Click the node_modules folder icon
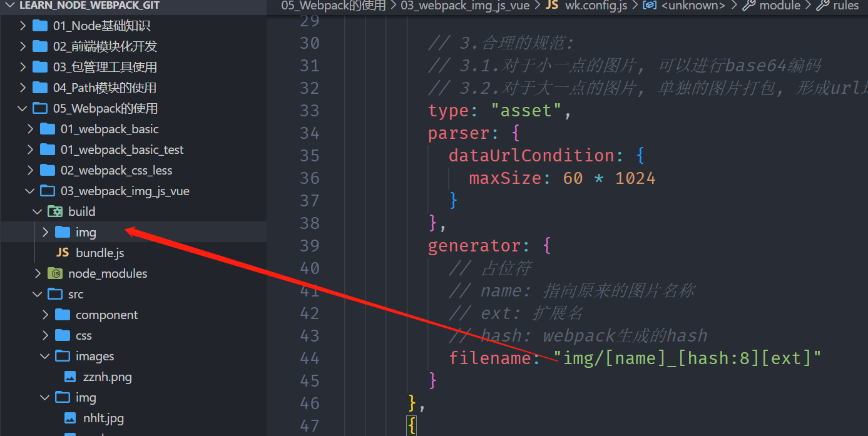Screen dimensions: 868x436 pos(55,273)
